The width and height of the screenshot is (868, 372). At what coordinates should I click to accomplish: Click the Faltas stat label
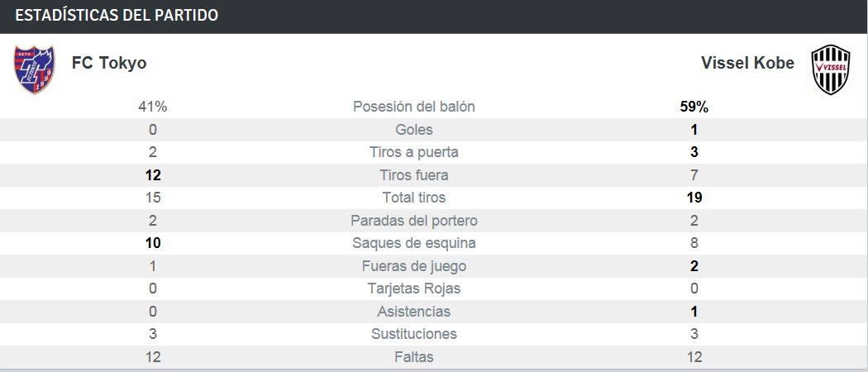pyautogui.click(x=413, y=357)
